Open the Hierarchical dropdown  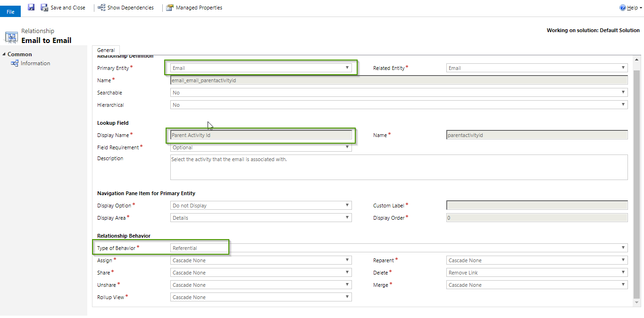tap(399, 105)
